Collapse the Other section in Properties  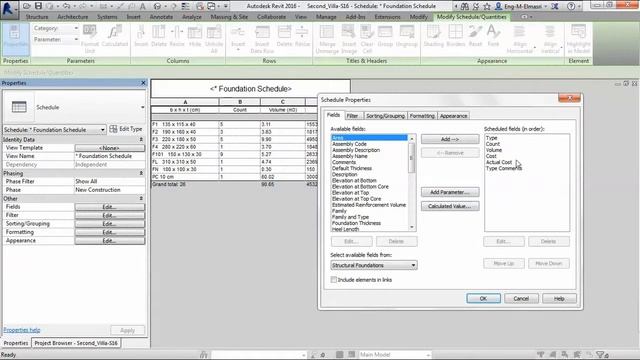pyautogui.click(x=141, y=198)
